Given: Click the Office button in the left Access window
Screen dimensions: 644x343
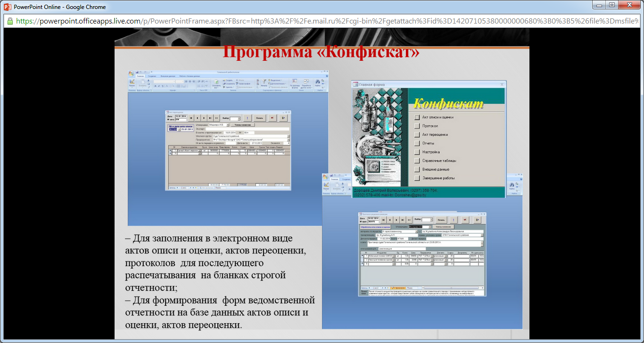Looking at the screenshot, I should [x=131, y=73].
